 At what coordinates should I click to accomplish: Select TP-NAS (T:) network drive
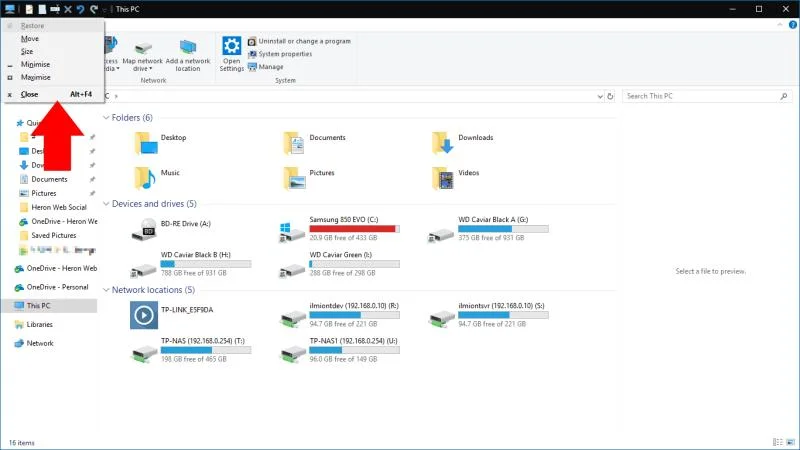click(x=190, y=350)
